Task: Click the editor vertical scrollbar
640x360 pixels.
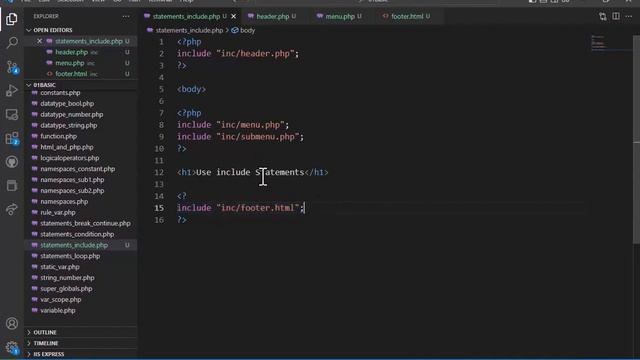Action: click(636, 141)
